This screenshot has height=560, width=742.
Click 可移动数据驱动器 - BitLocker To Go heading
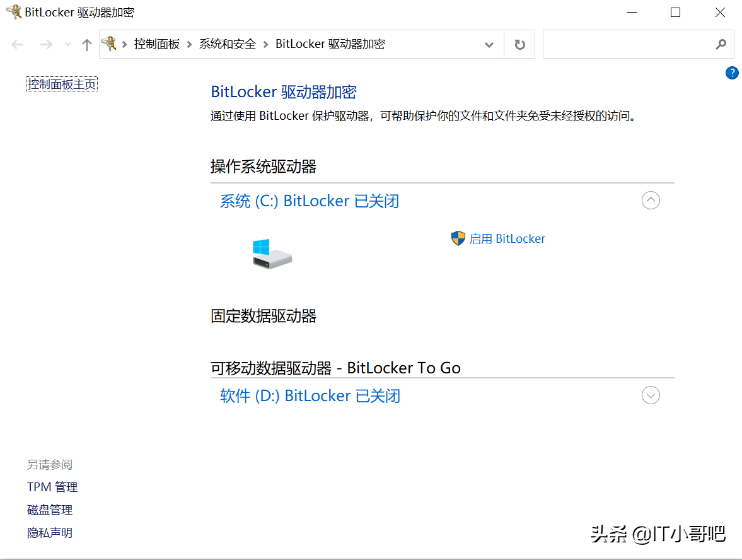335,368
